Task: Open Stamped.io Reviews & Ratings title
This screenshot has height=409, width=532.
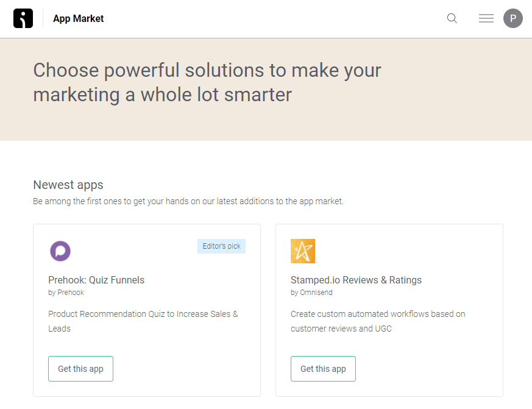Action: (x=356, y=280)
